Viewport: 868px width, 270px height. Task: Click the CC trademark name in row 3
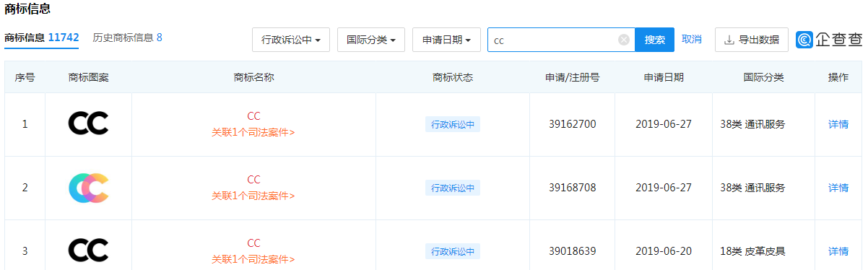coord(253,243)
